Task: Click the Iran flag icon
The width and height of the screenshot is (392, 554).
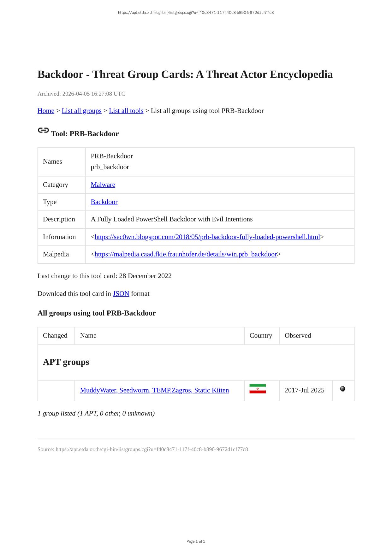Action: (x=258, y=389)
